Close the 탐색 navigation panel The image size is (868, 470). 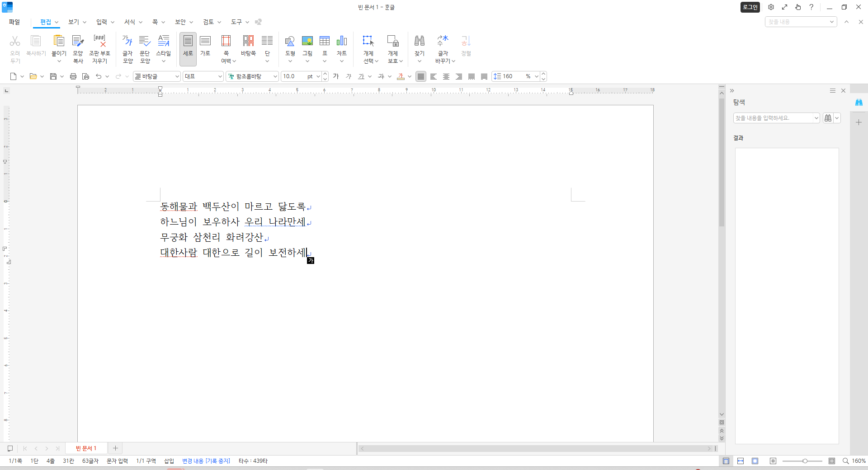(x=843, y=91)
